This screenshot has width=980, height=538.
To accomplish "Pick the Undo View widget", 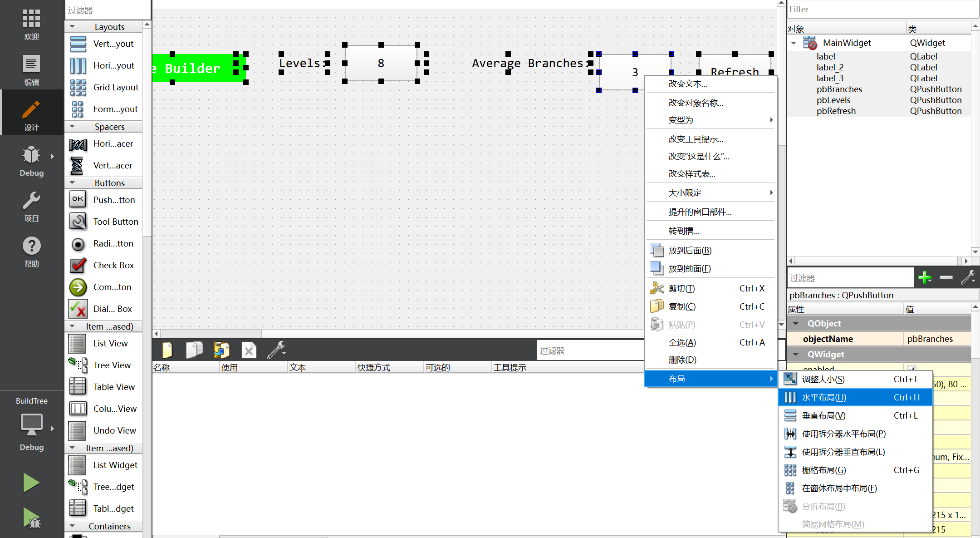I will point(104,430).
